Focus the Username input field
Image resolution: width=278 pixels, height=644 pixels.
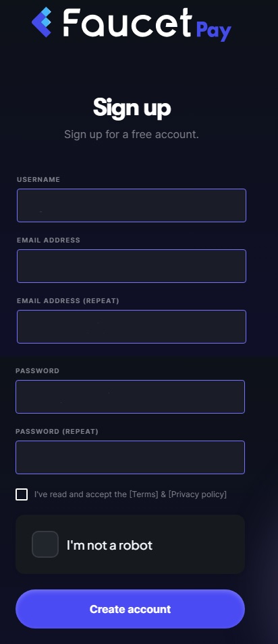[x=132, y=205]
